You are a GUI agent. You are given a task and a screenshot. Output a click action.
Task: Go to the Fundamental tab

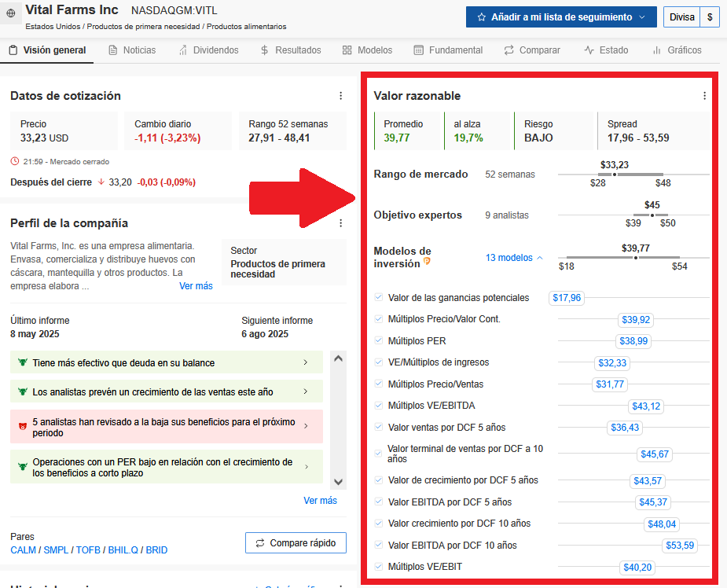click(x=448, y=50)
